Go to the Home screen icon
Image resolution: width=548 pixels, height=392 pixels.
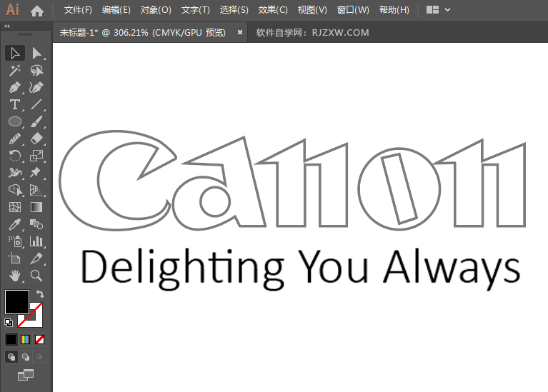[36, 11]
